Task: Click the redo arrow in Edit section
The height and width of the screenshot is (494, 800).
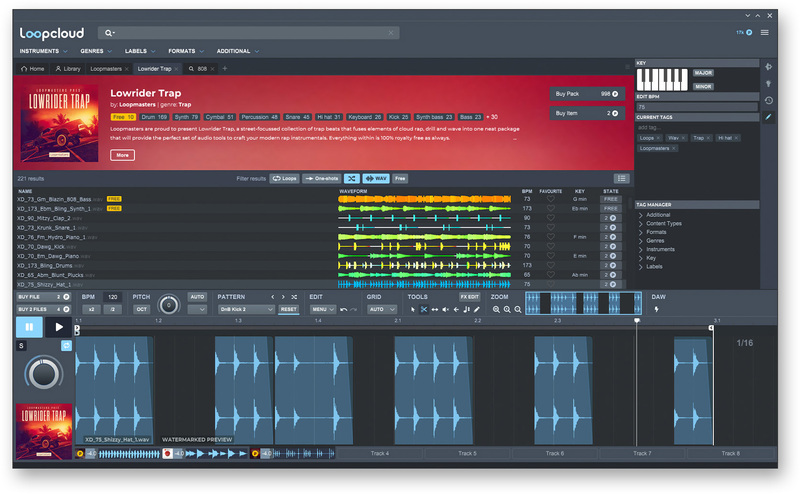Action: coord(354,310)
